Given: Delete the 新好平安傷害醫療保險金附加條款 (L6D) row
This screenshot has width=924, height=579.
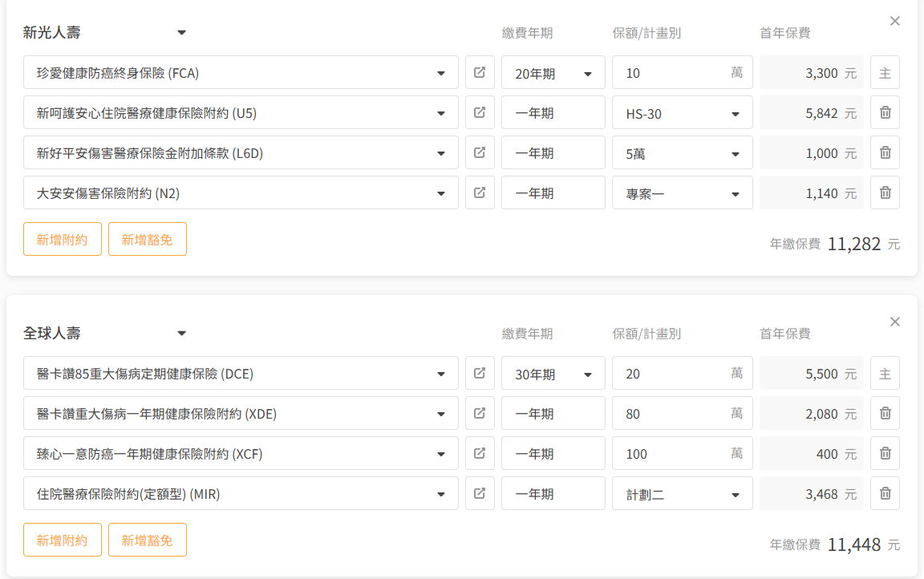Looking at the screenshot, I should pyautogui.click(x=885, y=153).
